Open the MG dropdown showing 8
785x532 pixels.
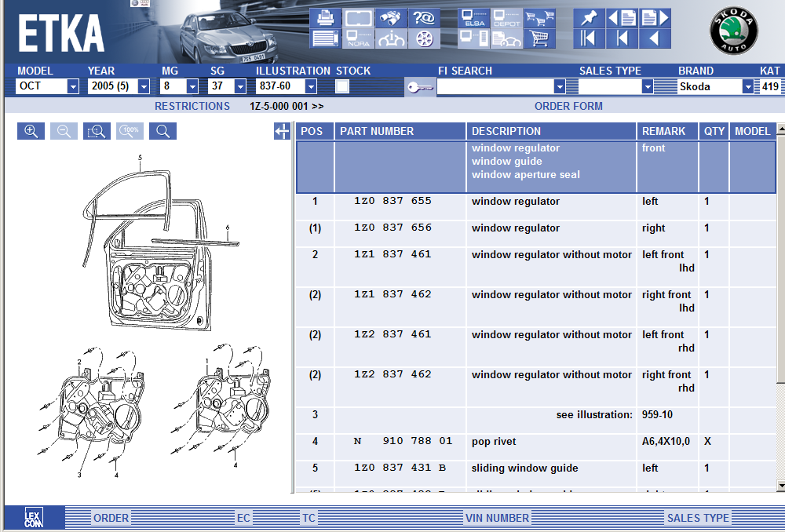192,86
